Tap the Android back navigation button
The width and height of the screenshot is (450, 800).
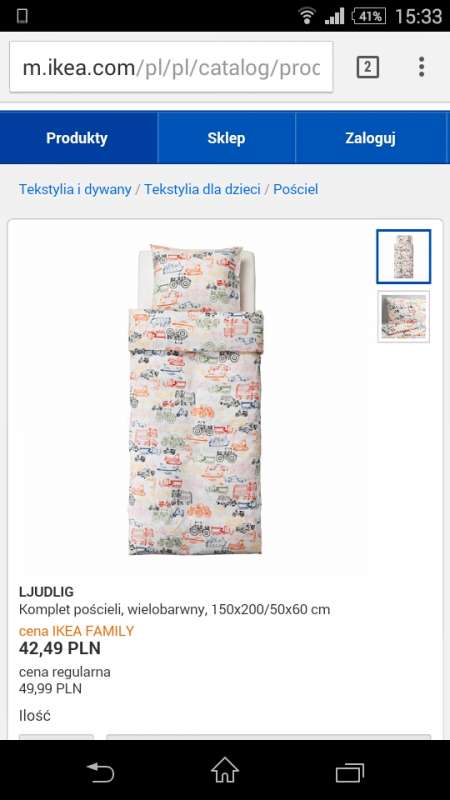pyautogui.click(x=101, y=770)
